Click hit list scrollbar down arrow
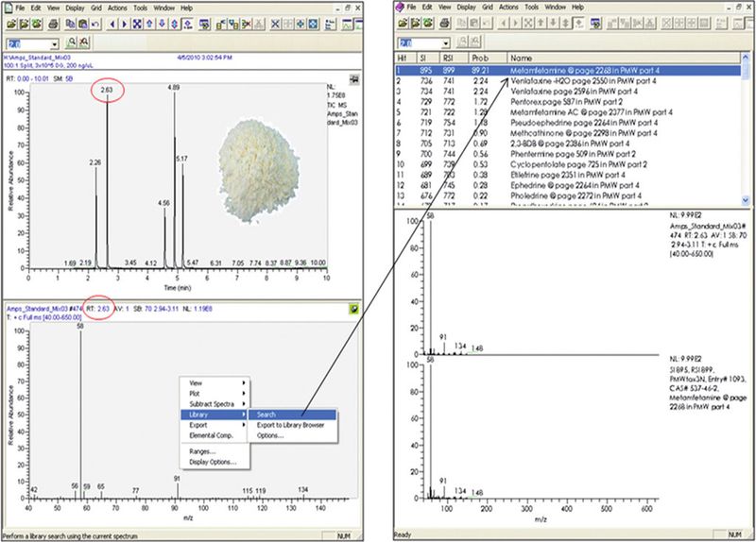This screenshot has height=542, width=756. point(746,200)
